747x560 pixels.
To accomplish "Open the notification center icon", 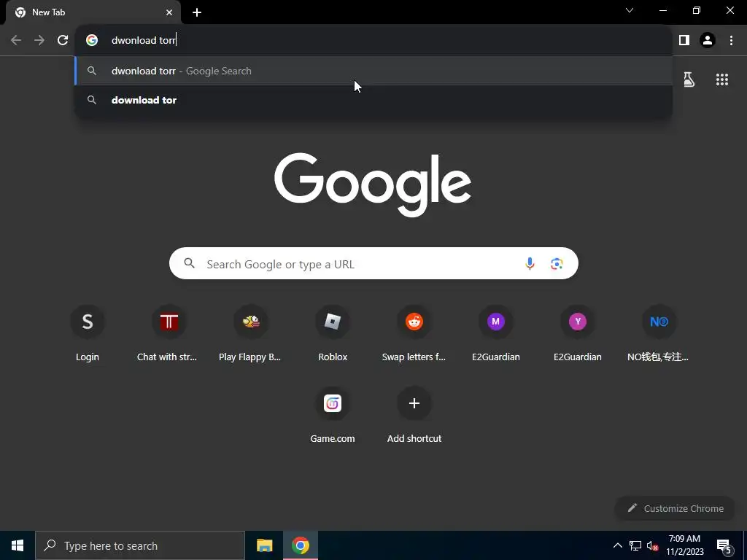I will (724, 546).
